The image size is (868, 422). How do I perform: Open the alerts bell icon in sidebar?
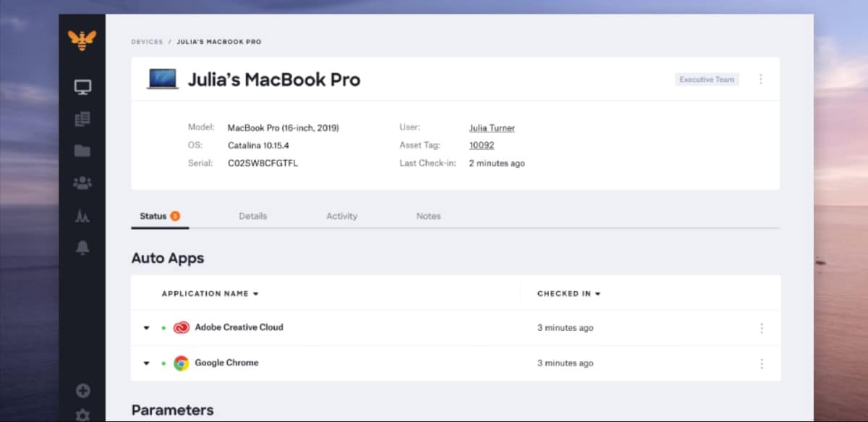tap(82, 248)
